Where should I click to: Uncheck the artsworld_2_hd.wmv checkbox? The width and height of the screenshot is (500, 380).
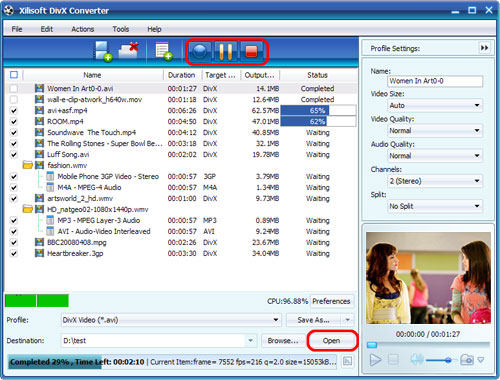pos(14,198)
